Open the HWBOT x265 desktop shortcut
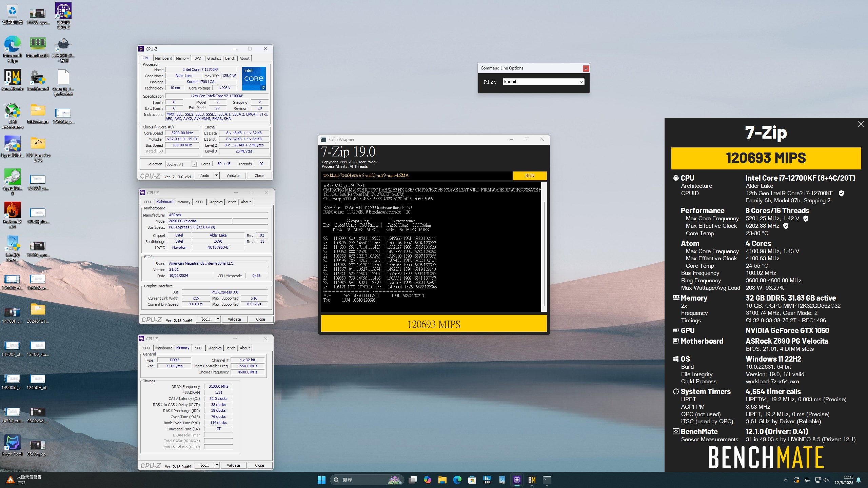This screenshot has height=488, width=868. tap(63, 49)
